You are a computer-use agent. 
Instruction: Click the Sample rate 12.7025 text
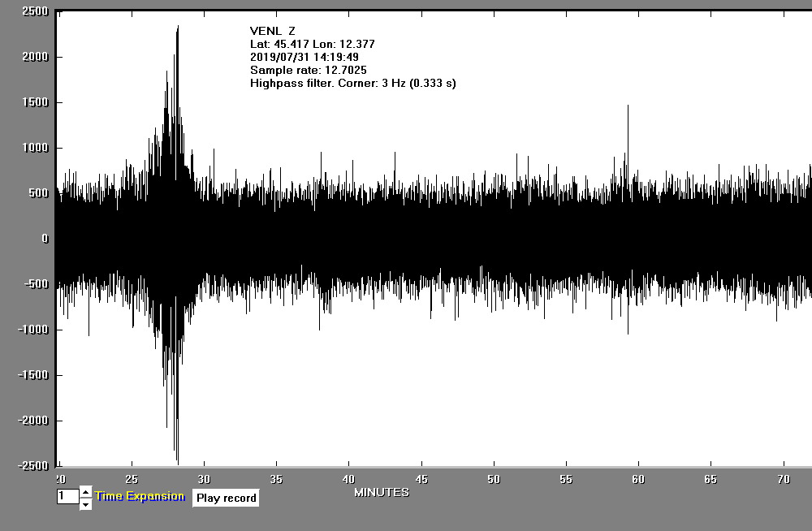click(x=308, y=70)
